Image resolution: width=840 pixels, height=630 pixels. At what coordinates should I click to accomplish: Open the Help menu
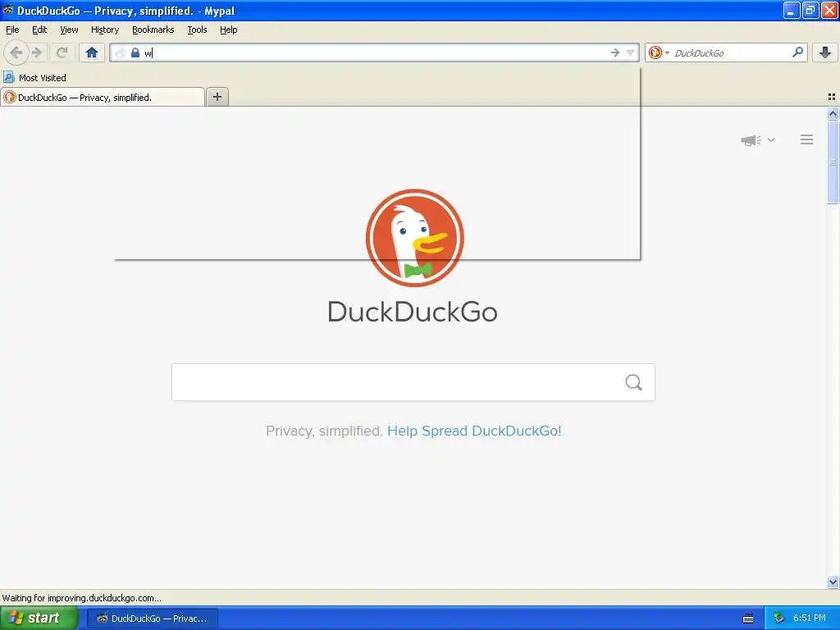coord(229,30)
